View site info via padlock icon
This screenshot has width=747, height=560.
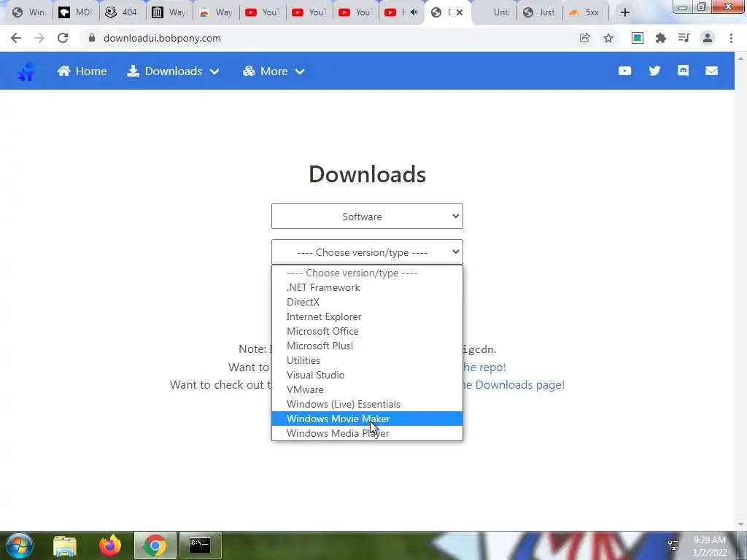pos(92,38)
